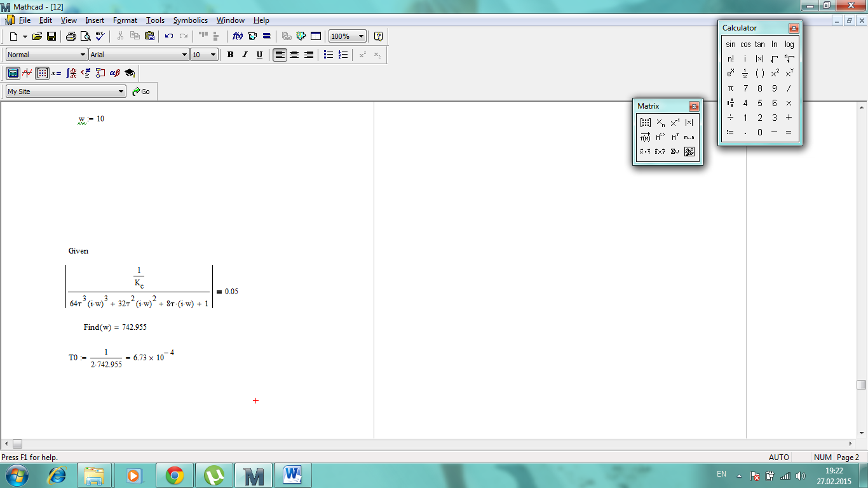The width and height of the screenshot is (868, 488).
Task: Click the Insert Unit measuring cup icon
Action: click(252, 36)
